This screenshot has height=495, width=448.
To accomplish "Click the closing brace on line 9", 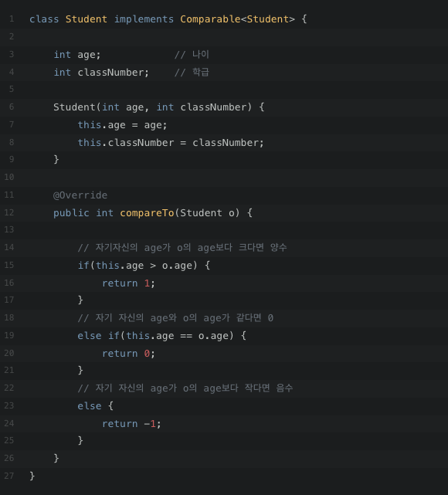I will [x=56, y=159].
